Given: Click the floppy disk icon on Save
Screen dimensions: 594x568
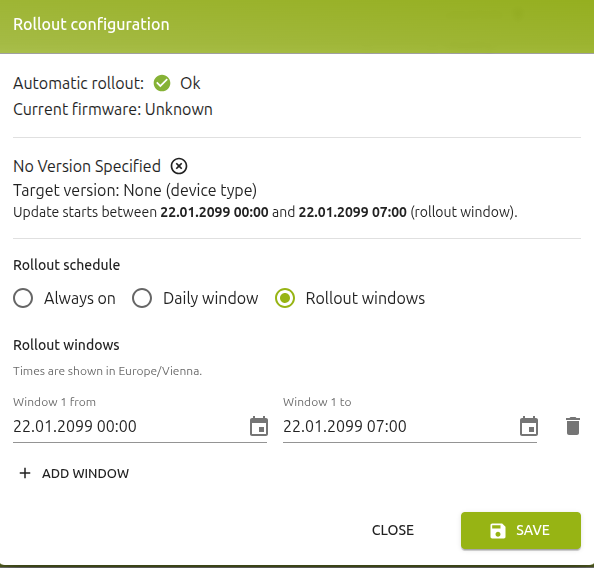Looking at the screenshot, I should click(497, 530).
